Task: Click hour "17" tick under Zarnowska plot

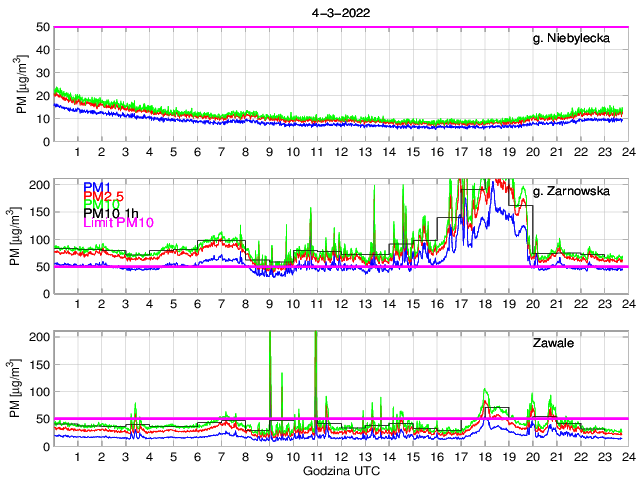Action: tap(461, 304)
